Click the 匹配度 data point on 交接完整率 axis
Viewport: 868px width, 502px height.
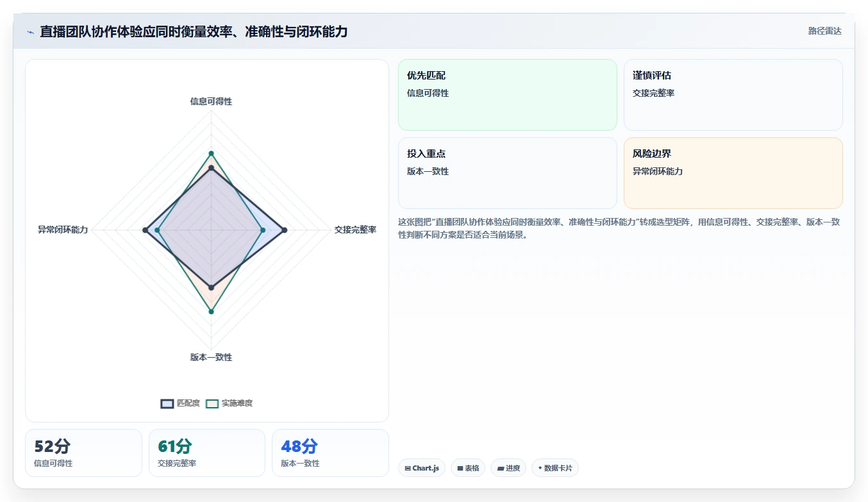point(285,230)
